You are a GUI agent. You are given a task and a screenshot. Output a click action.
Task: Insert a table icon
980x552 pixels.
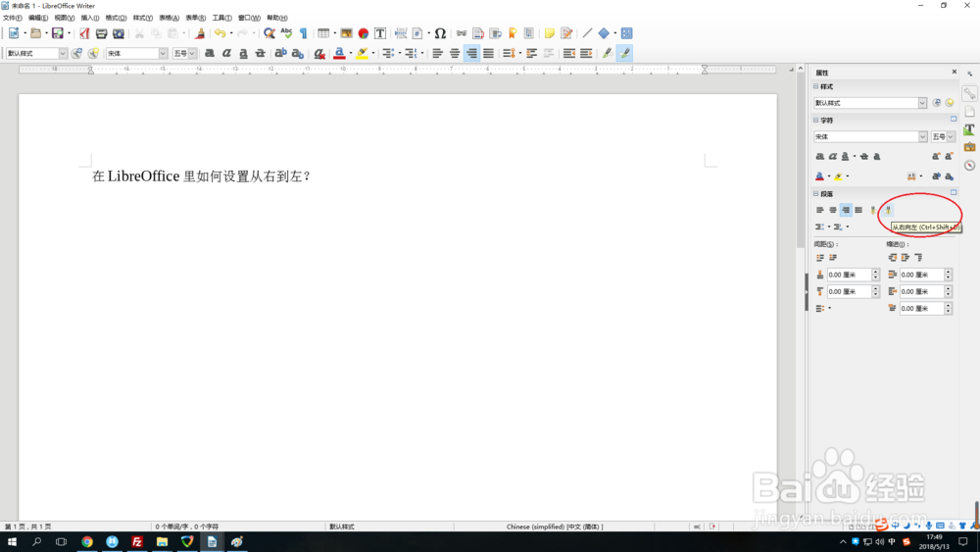[323, 33]
